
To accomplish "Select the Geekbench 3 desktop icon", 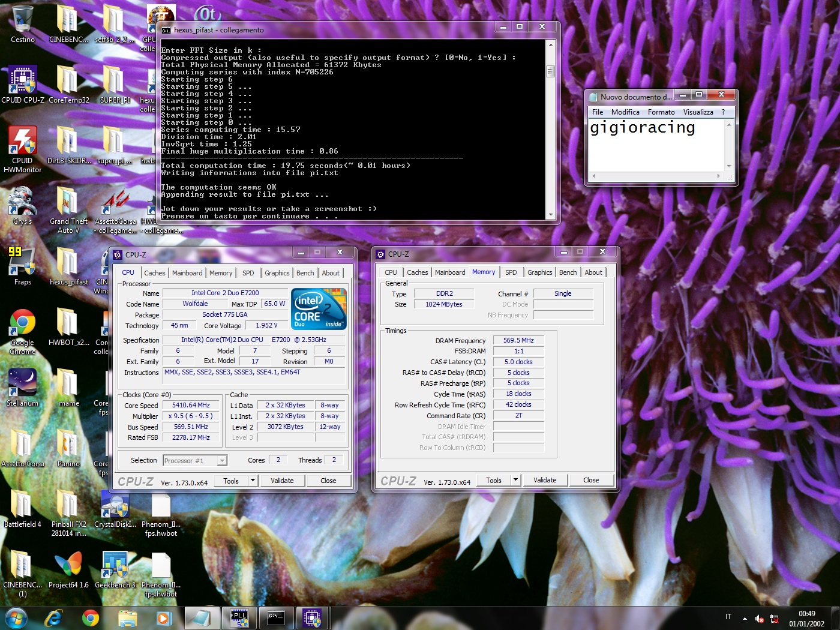I will pyautogui.click(x=115, y=569).
